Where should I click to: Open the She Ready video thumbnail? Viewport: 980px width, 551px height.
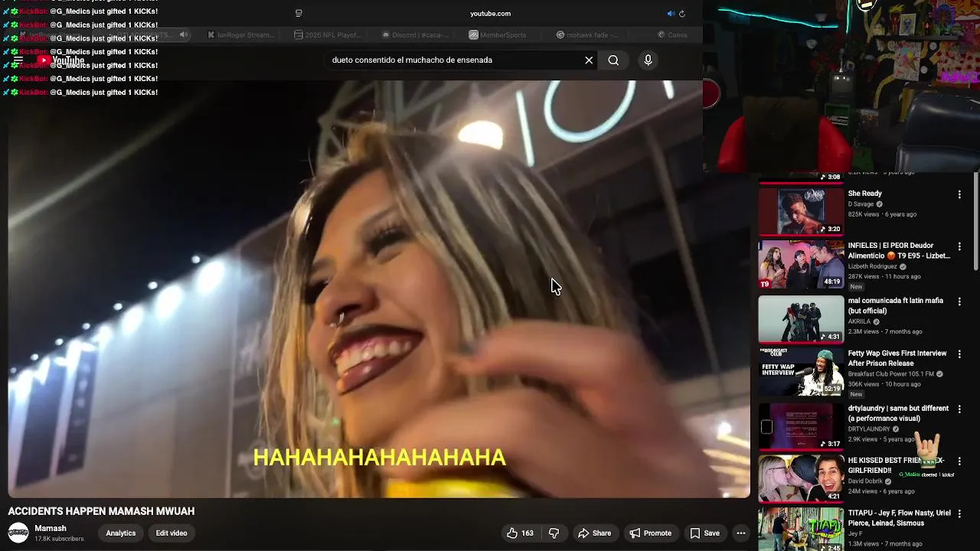tap(801, 210)
